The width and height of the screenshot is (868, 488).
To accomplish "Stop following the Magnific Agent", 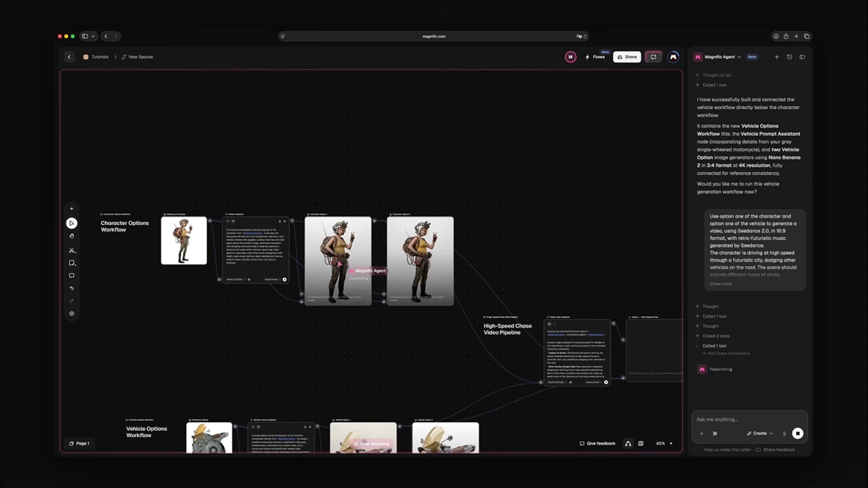I will click(x=371, y=444).
